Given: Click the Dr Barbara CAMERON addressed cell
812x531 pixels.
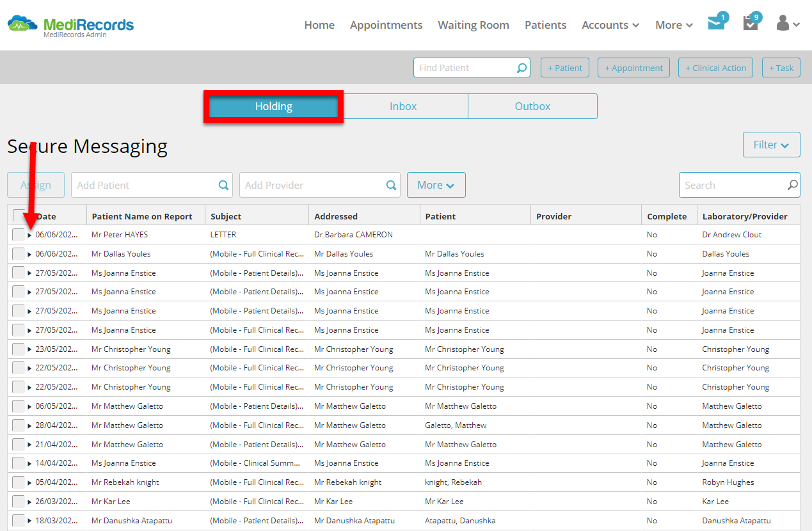Looking at the screenshot, I should 353,235.
